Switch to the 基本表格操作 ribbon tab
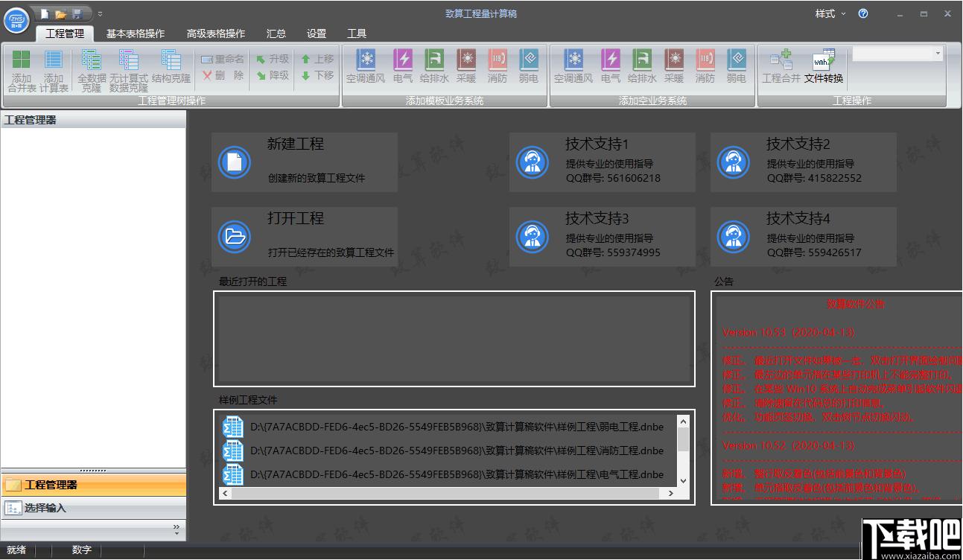This screenshot has width=963, height=560. tap(136, 34)
